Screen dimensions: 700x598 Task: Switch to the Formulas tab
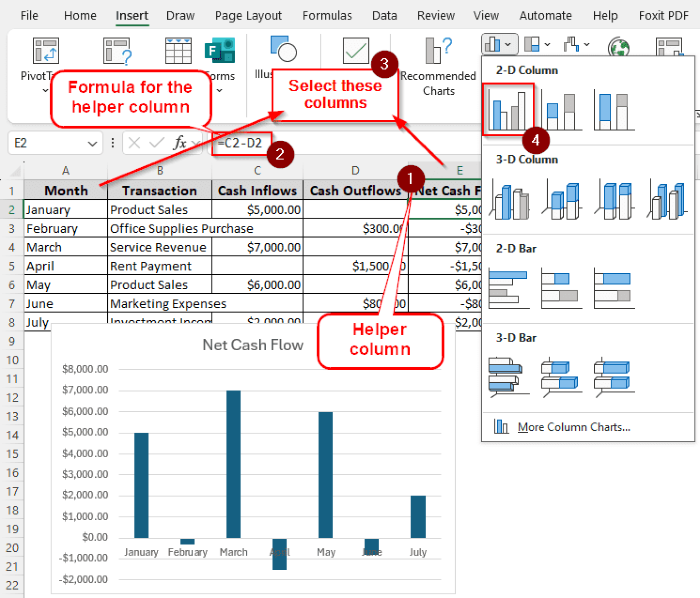tap(327, 15)
